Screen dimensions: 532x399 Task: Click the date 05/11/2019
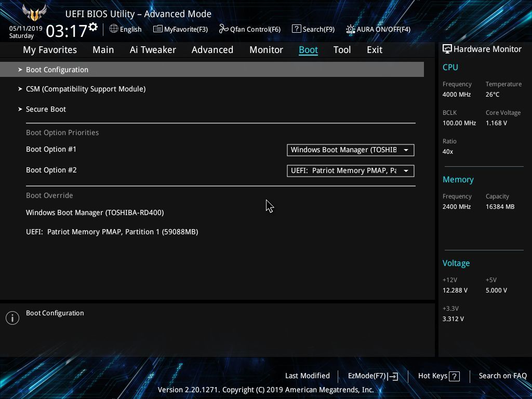point(26,29)
